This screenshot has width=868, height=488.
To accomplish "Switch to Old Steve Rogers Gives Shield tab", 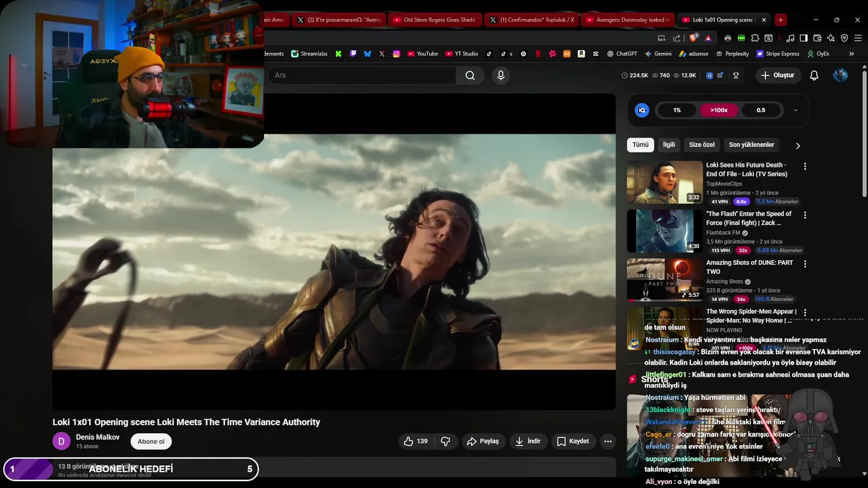I will coord(435,20).
